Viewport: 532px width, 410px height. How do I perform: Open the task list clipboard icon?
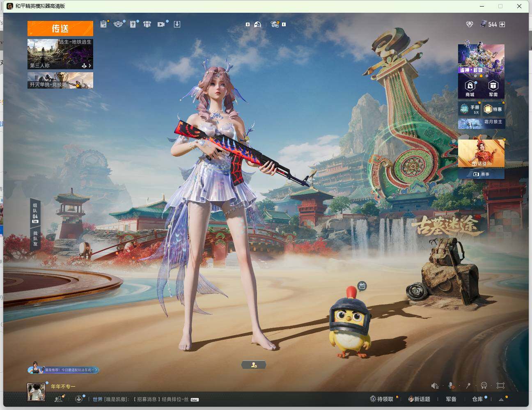[103, 24]
